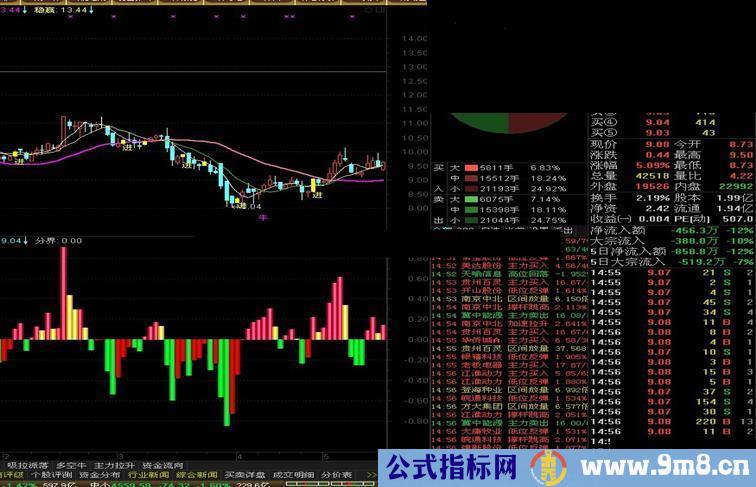Click the small square icon at chart top-right
The width and height of the screenshot is (756, 487).
379,10
